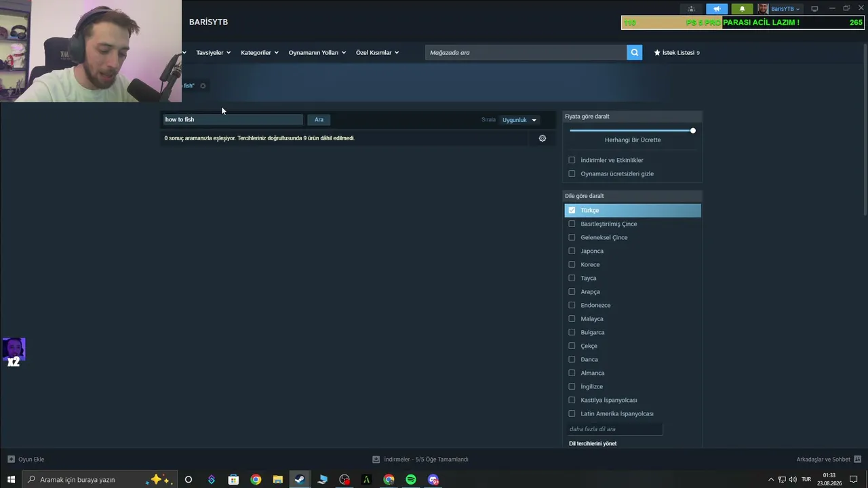Click the Oyun Ekle plus icon
Image resolution: width=868 pixels, height=488 pixels.
coord(11,459)
